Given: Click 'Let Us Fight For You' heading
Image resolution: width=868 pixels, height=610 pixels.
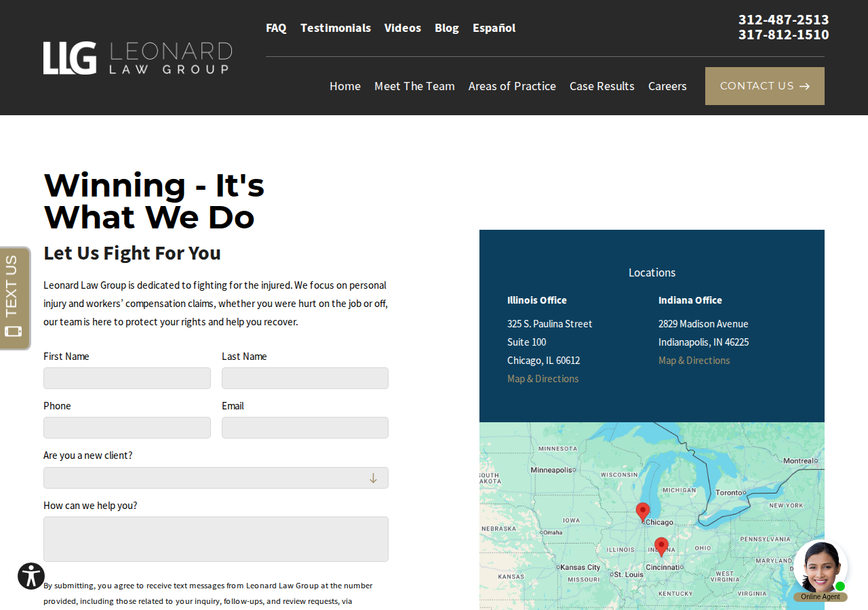Looking at the screenshot, I should (x=132, y=253).
